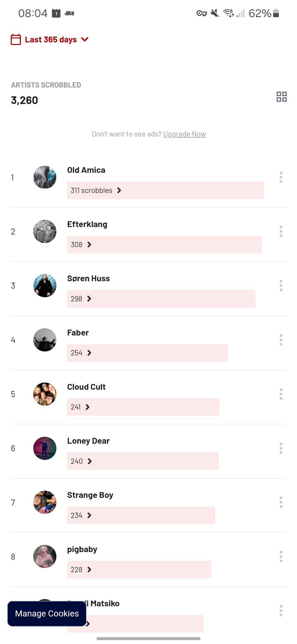
Task: Open three-dot menu for Søren Huss
Action: (281, 286)
